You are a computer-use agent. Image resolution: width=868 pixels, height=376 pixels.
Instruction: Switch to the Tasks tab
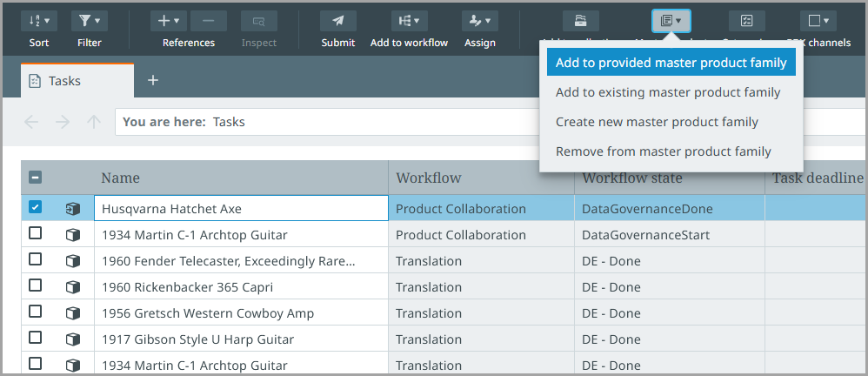click(77, 81)
